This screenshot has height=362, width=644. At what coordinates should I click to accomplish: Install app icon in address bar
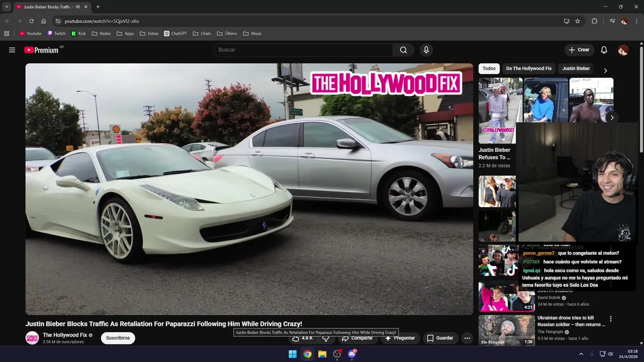pos(567,21)
